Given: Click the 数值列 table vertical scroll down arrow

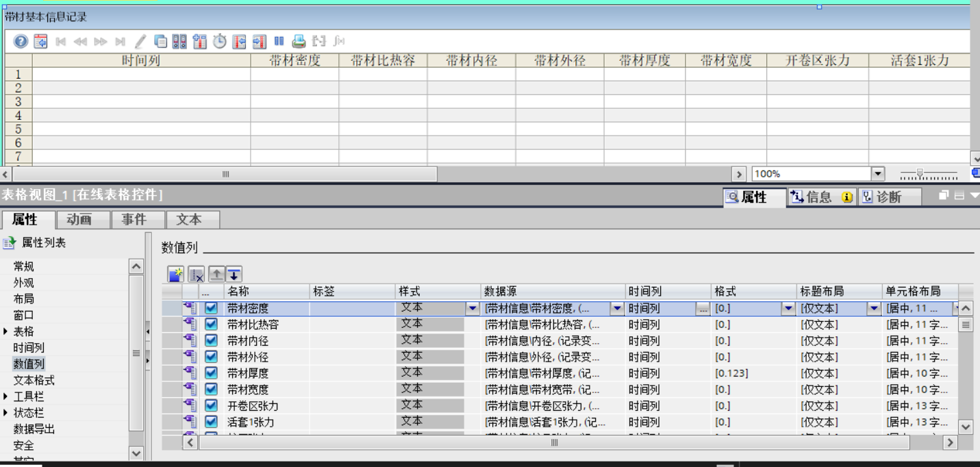Looking at the screenshot, I should point(966,427).
